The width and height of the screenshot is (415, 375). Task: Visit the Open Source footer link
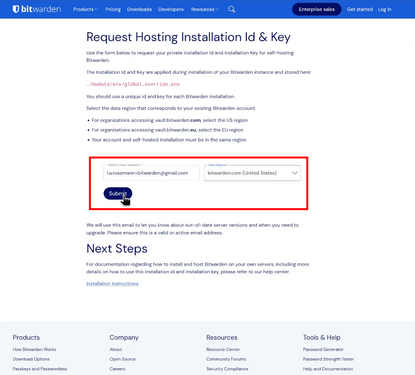point(123,359)
